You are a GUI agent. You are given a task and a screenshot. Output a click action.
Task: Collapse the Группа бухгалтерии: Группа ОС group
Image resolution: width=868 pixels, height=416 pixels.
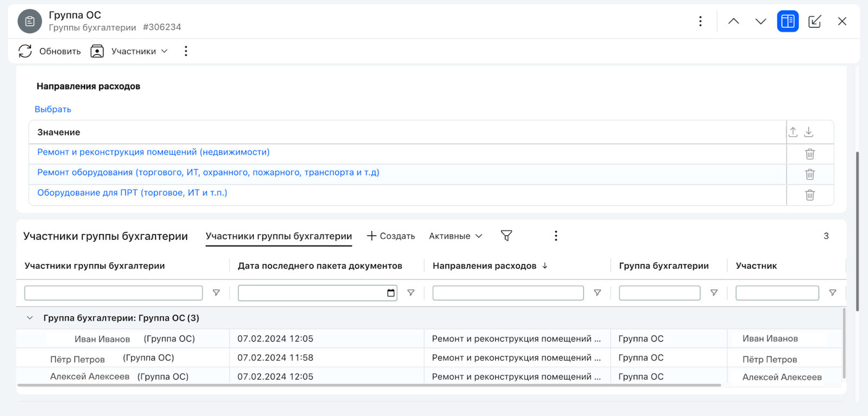coord(30,318)
